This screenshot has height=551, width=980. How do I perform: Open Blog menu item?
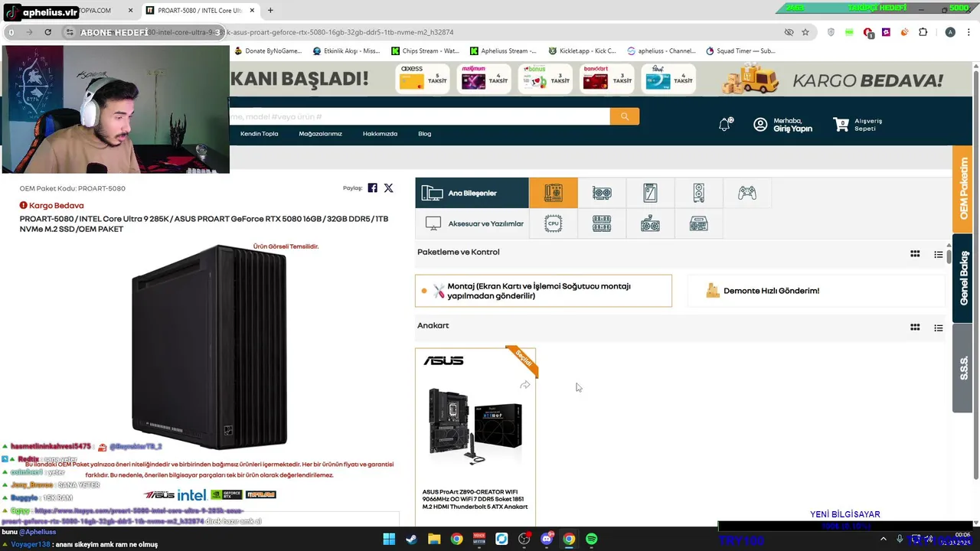[x=424, y=134]
